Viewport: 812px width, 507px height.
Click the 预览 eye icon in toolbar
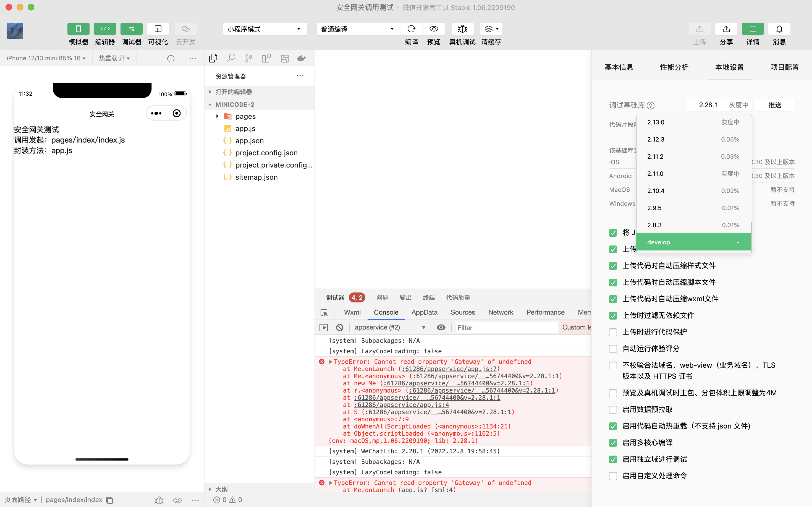click(433, 29)
